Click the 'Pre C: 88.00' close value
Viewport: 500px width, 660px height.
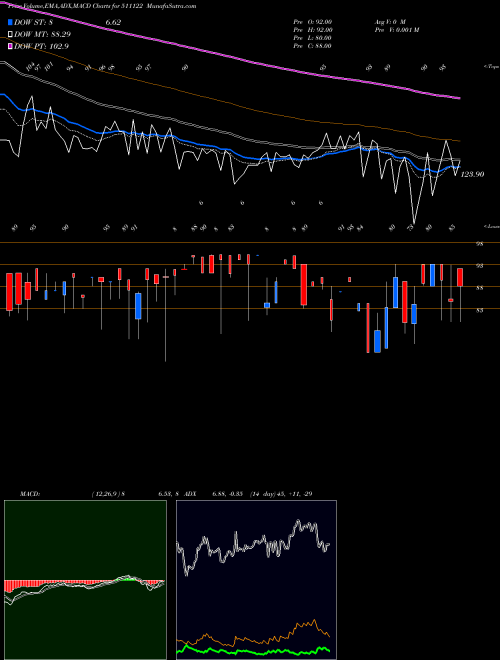(312, 46)
